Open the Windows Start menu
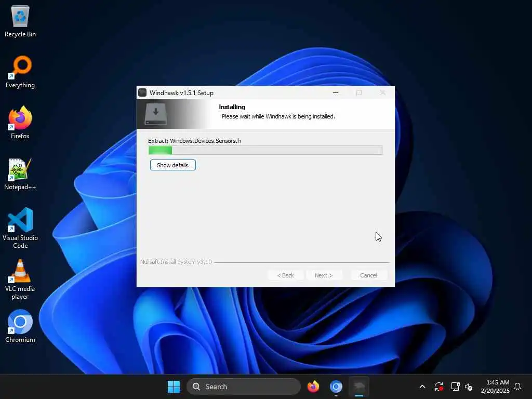Viewport: 532px width, 399px height. pos(174,387)
